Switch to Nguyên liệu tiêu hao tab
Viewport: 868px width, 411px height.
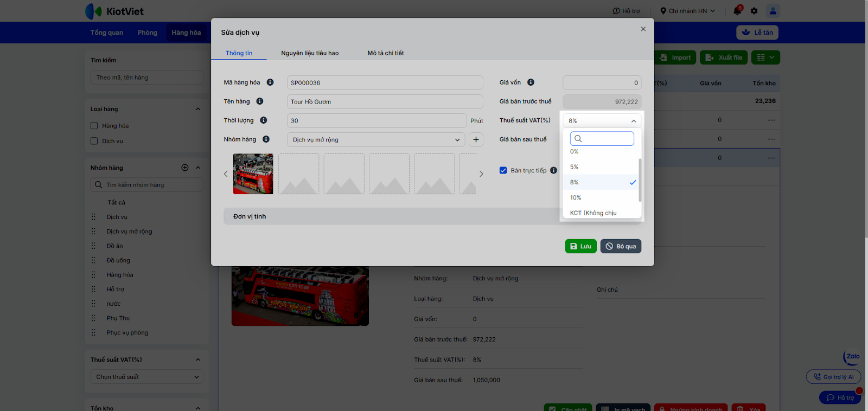[x=310, y=53]
